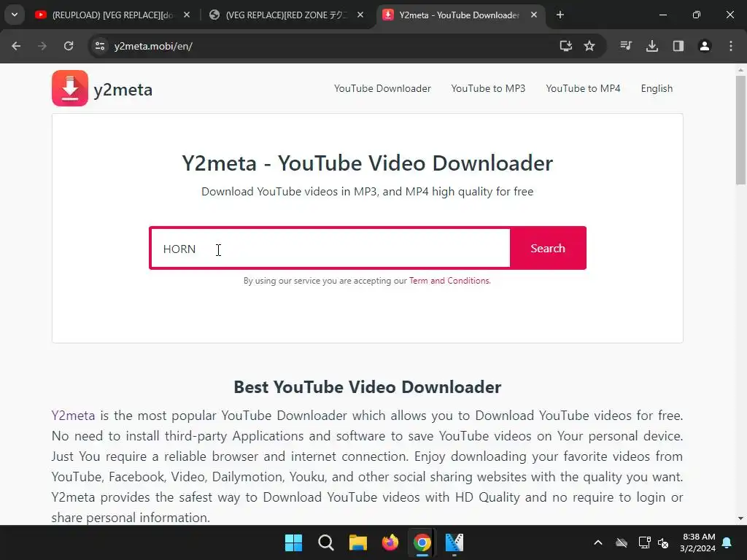The width and height of the screenshot is (747, 560).
Task: Click the page vertical scrollbar thumb
Action: [740, 130]
